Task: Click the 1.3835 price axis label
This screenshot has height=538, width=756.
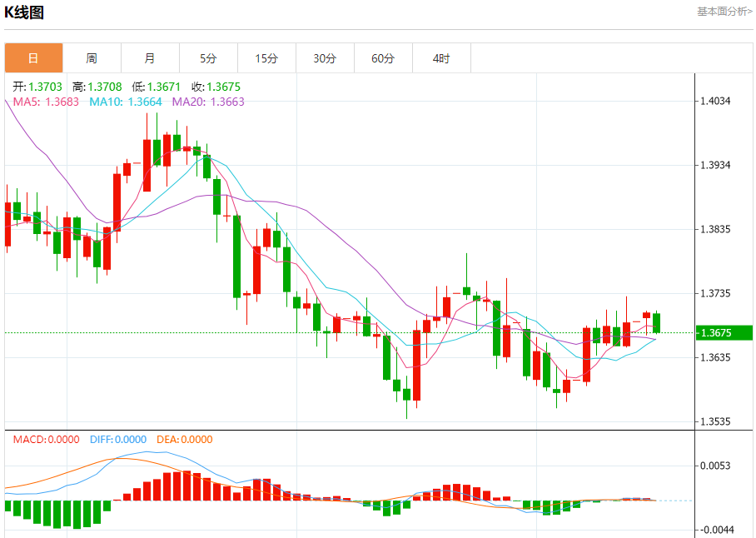Action: click(x=715, y=229)
